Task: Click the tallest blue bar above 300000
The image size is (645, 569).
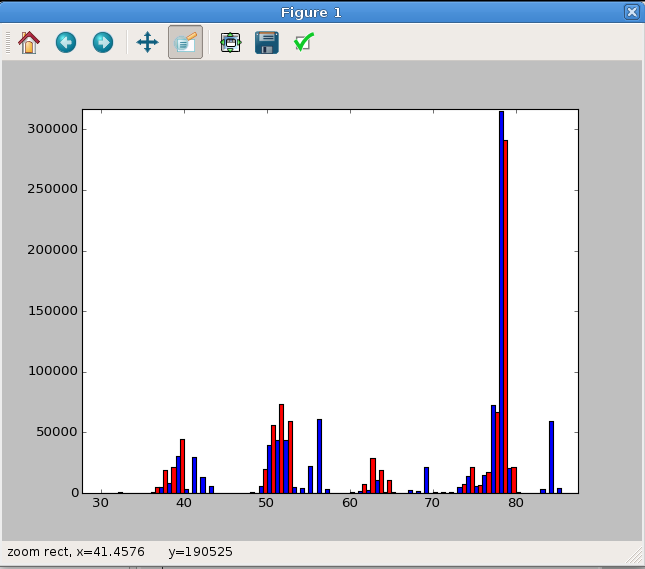Action: pyautogui.click(x=501, y=302)
